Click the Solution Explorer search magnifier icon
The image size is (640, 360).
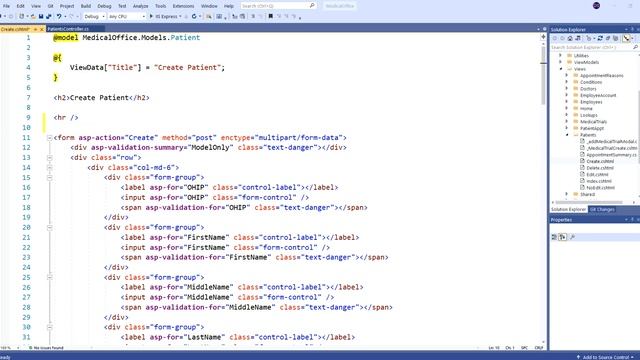pyautogui.click(x=635, y=47)
